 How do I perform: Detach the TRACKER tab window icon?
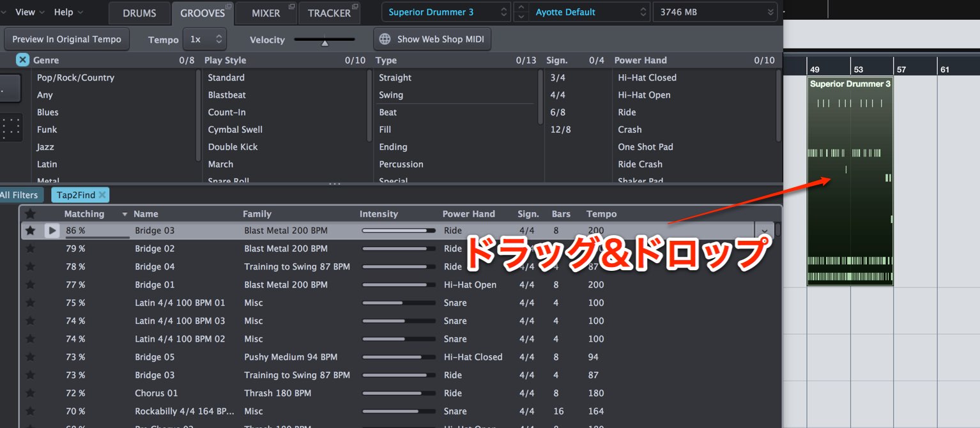point(355,6)
